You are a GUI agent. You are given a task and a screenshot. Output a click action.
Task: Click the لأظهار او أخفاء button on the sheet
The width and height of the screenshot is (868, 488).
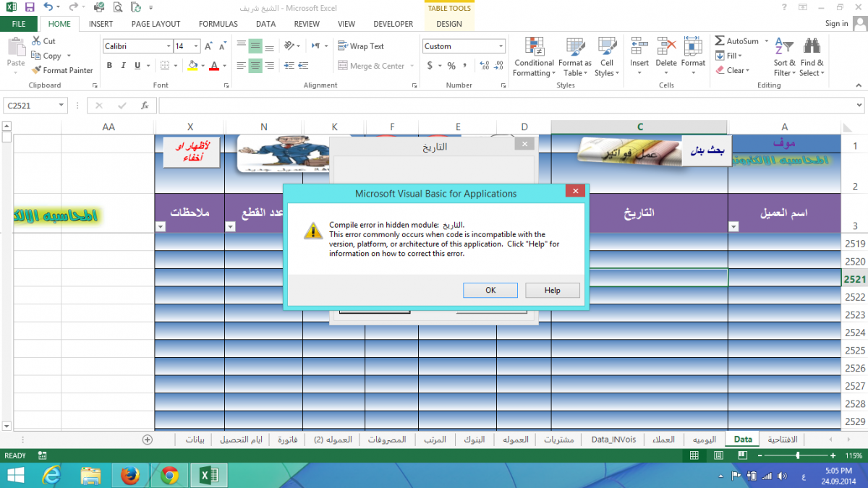point(191,153)
